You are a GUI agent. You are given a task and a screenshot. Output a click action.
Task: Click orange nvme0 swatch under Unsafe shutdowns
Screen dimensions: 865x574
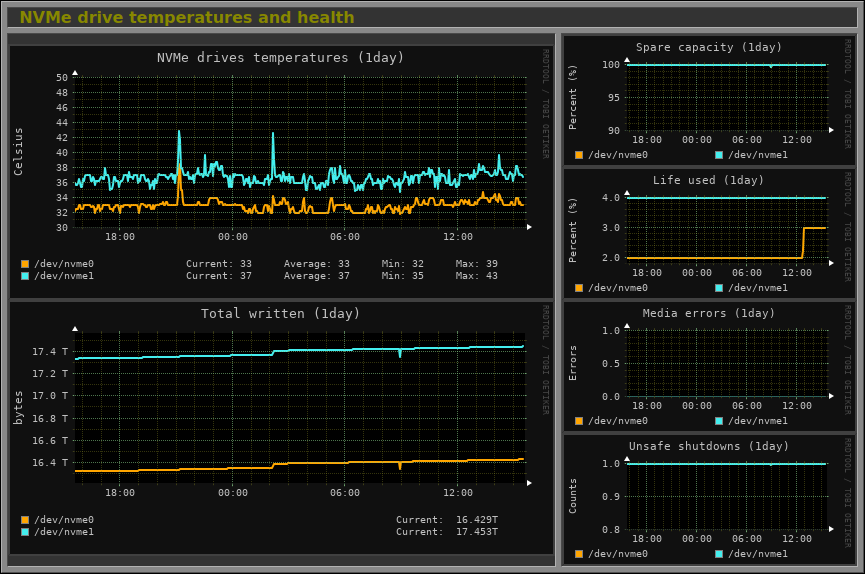[x=579, y=554]
